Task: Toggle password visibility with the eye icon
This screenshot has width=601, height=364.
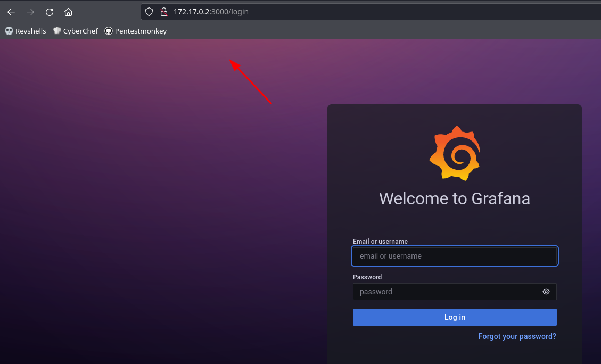Action: [x=546, y=292]
